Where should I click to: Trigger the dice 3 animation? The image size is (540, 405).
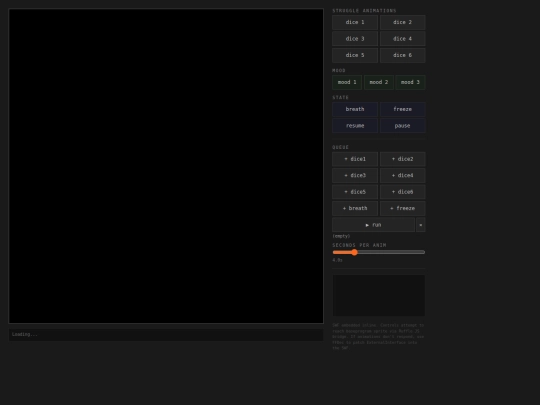pyautogui.click(x=355, y=39)
